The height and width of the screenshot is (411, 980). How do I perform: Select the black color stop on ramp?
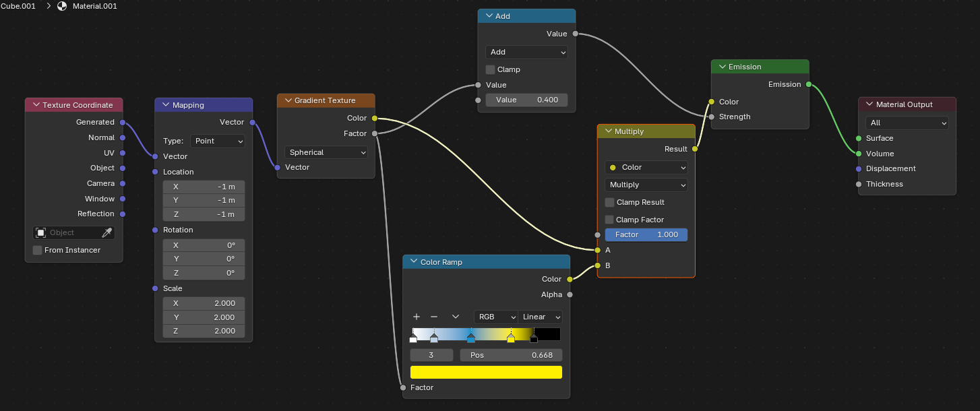(x=534, y=339)
